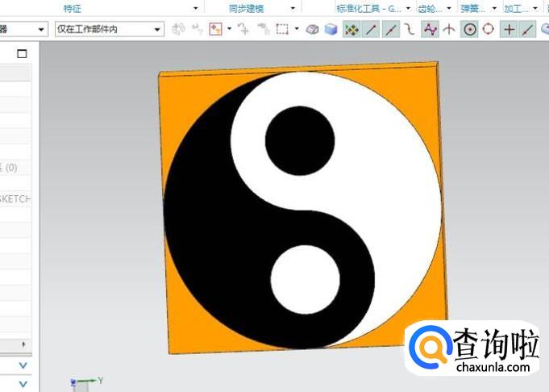Click the Control Point snap icon
Viewport: 549px width, 392px height.
[x=410, y=29]
